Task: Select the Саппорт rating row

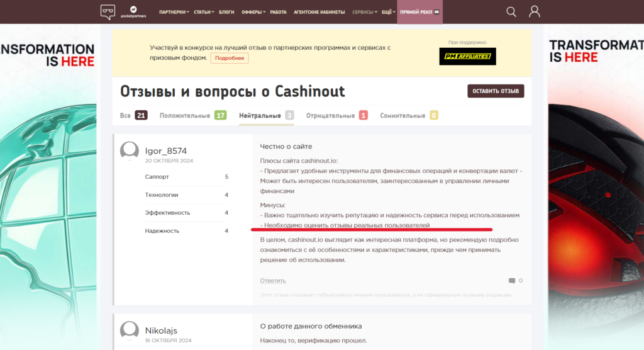Action: point(186,177)
